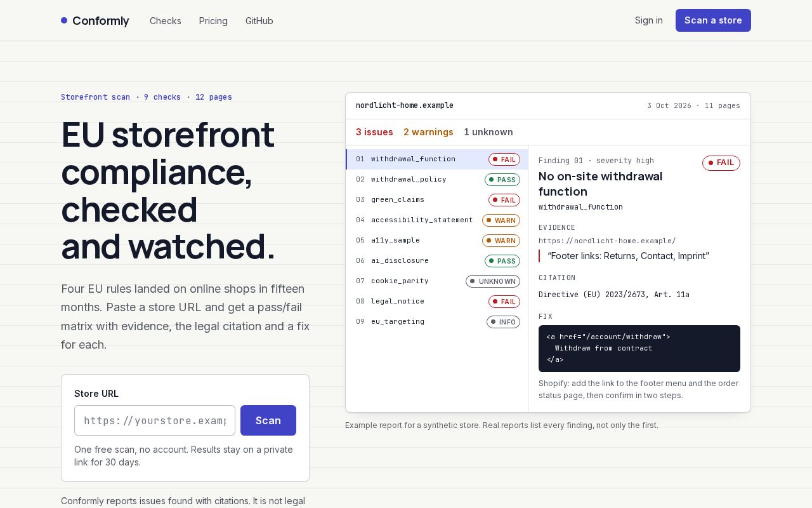Select the a11y_sample row

coord(436,241)
